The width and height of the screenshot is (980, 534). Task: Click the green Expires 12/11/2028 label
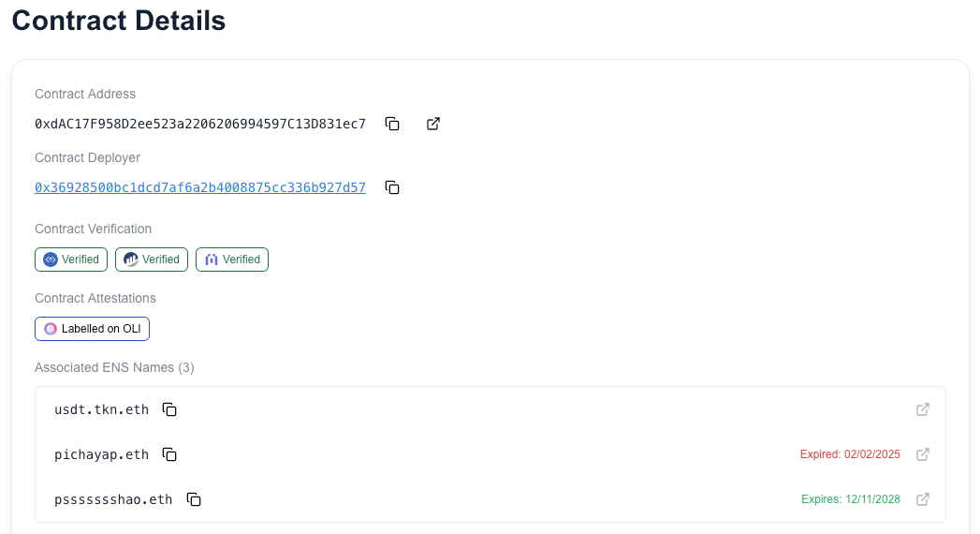(851, 499)
